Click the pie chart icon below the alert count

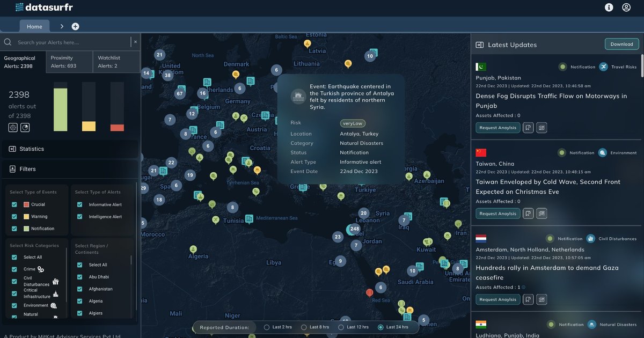click(25, 127)
